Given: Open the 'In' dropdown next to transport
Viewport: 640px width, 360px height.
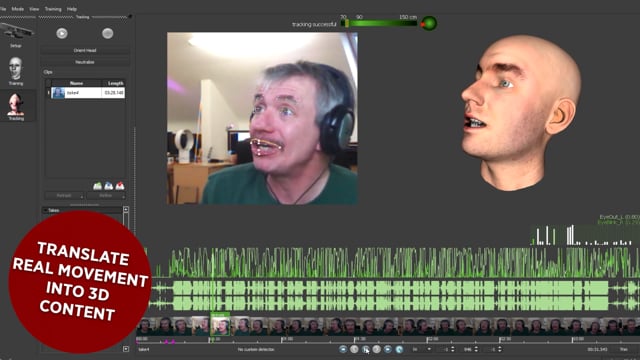Looking at the screenshot, I should pyautogui.click(x=422, y=349).
